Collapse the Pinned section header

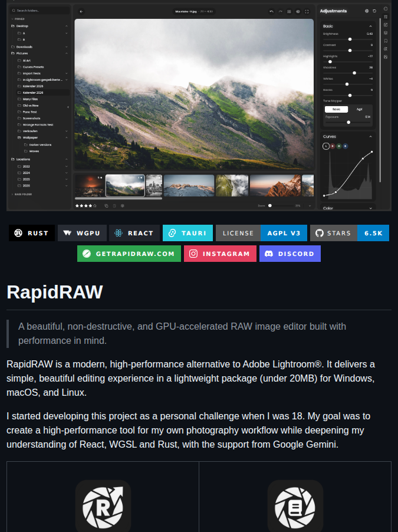tap(18, 19)
